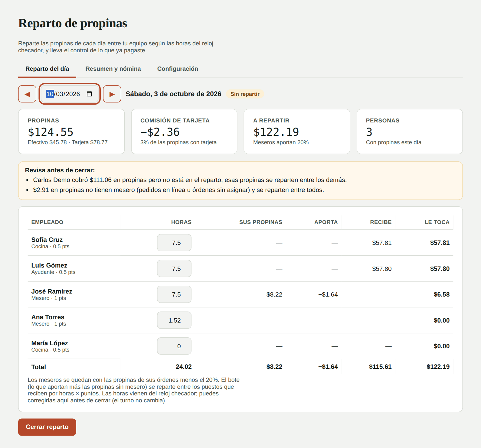
Task: Click the Sofía Cruz employee name
Action: [x=47, y=240]
